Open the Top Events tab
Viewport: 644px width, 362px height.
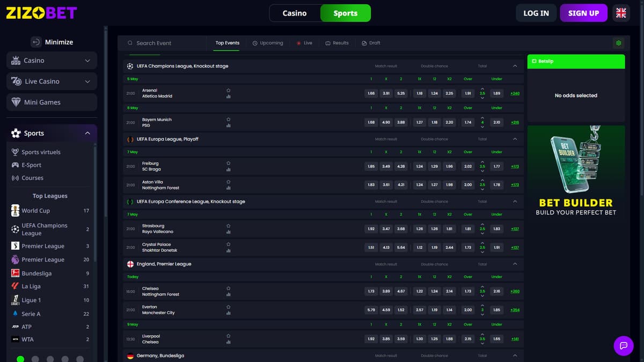pos(228,43)
